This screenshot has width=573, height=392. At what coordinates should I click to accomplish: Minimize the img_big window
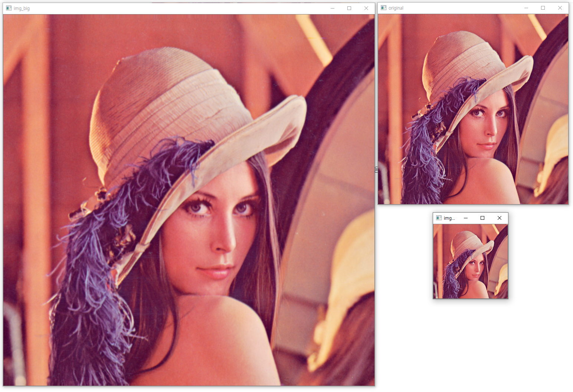tap(333, 8)
